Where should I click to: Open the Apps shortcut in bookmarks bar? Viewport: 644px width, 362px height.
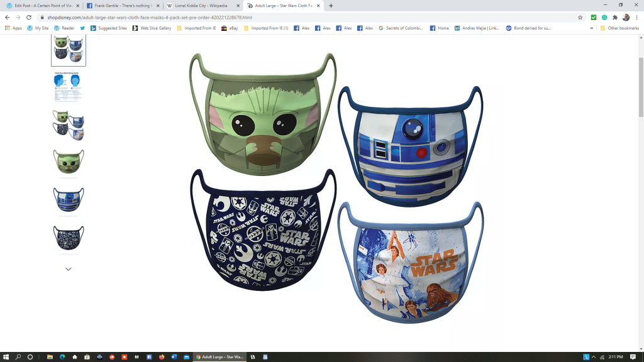(x=13, y=28)
